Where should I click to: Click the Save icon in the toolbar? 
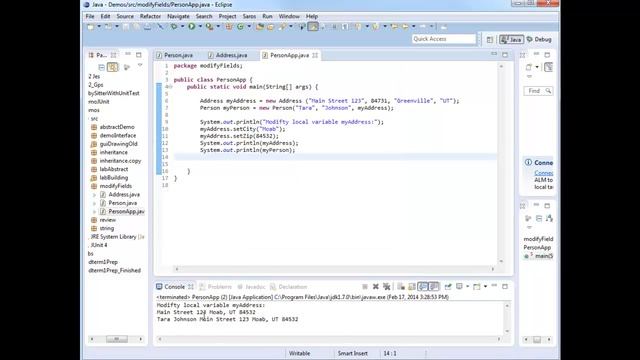(126, 27)
